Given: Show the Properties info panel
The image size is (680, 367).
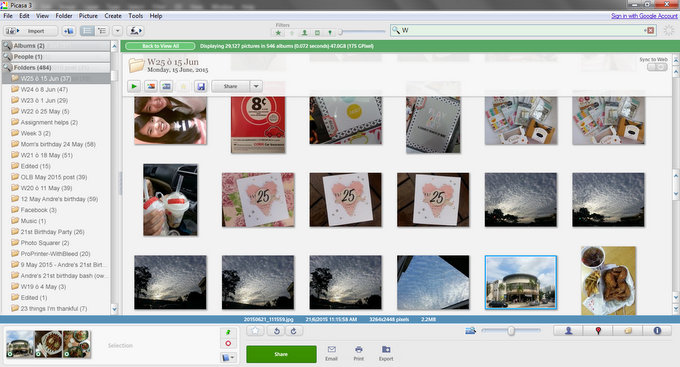Looking at the screenshot, I should 657,331.
